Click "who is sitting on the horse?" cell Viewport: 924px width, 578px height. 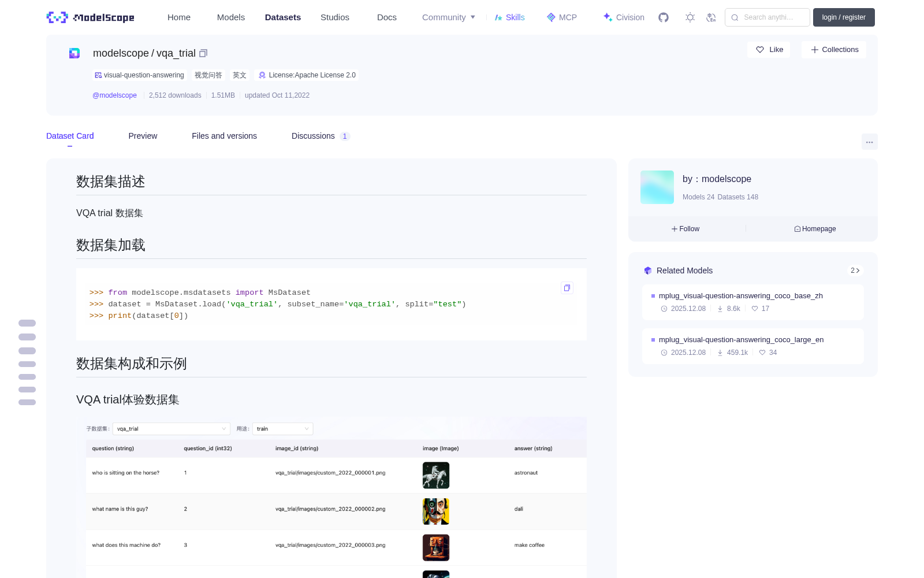[x=126, y=473]
